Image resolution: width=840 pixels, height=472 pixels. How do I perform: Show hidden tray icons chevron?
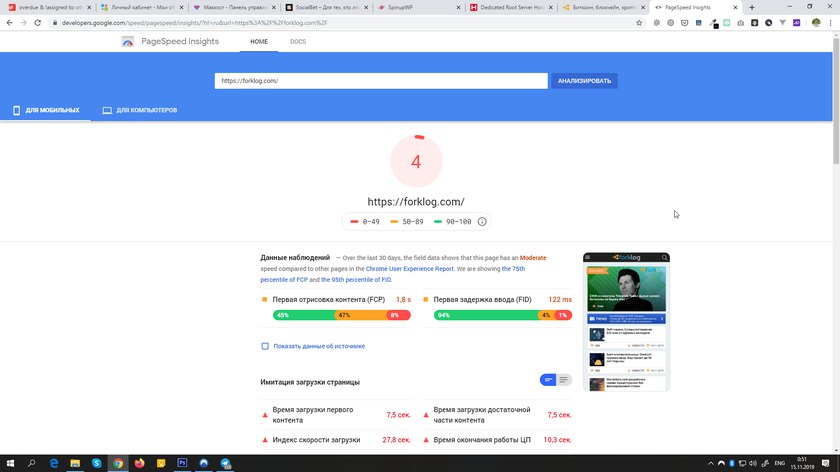pyautogui.click(x=711, y=463)
